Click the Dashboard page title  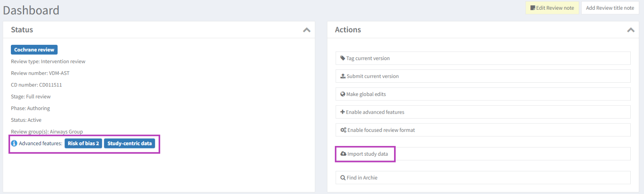point(31,10)
